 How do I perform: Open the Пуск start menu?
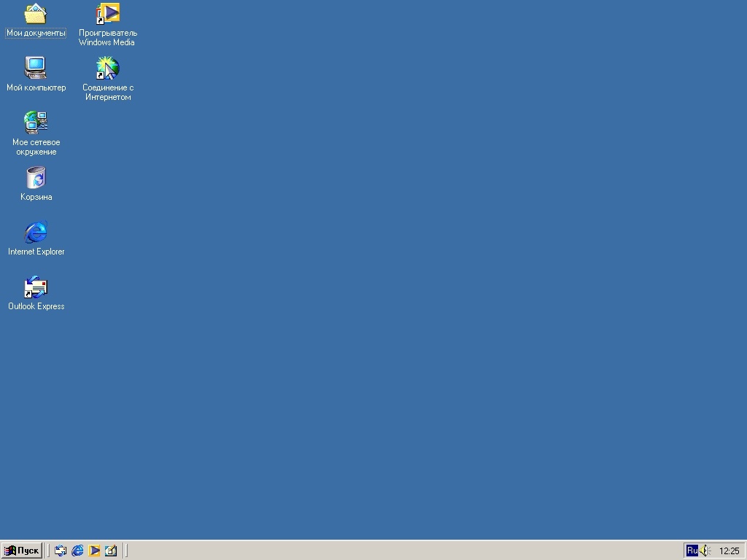click(x=22, y=551)
